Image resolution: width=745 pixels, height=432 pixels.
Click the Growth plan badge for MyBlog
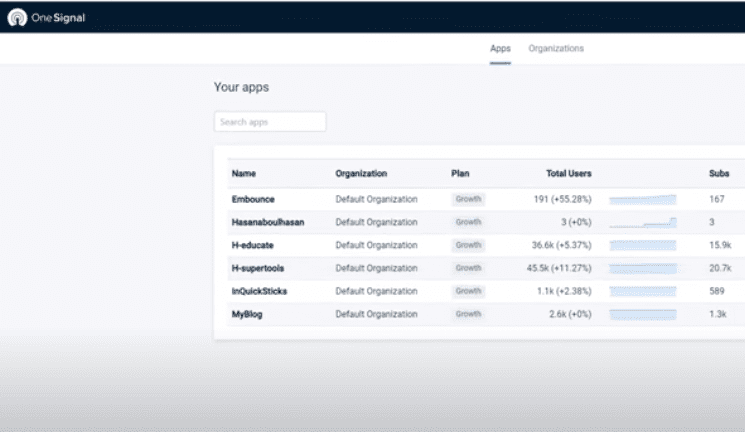pyautogui.click(x=468, y=314)
